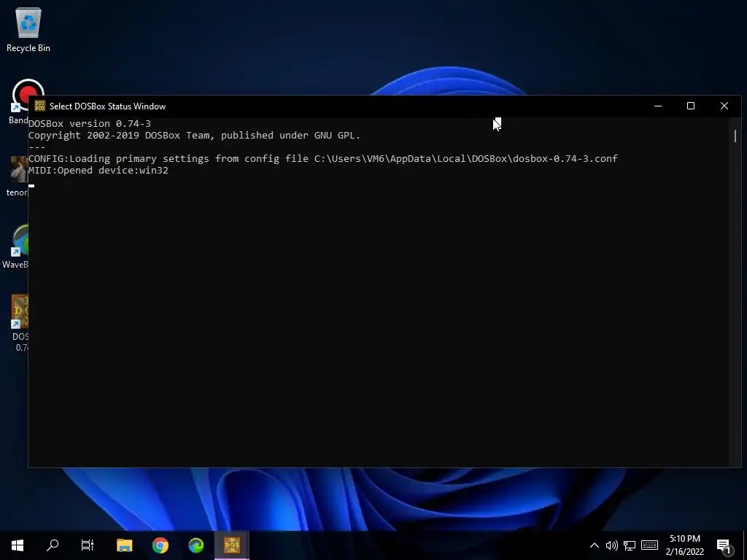Show hidden system tray icons
747x560 pixels.
click(595, 545)
